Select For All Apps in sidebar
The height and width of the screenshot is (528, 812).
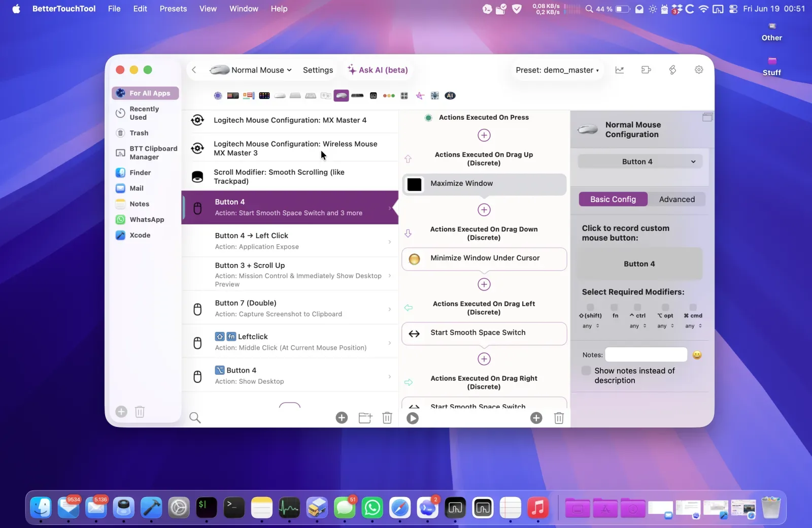145,93
